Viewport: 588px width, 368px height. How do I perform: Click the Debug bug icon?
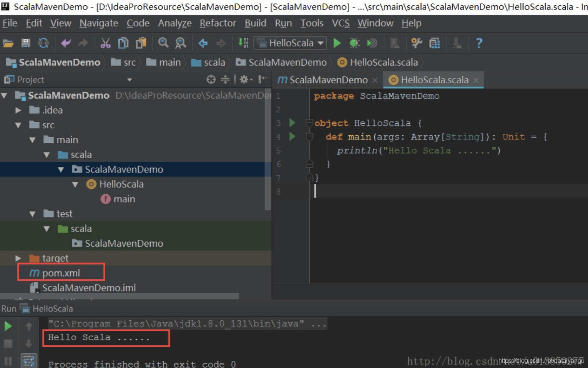[x=354, y=43]
